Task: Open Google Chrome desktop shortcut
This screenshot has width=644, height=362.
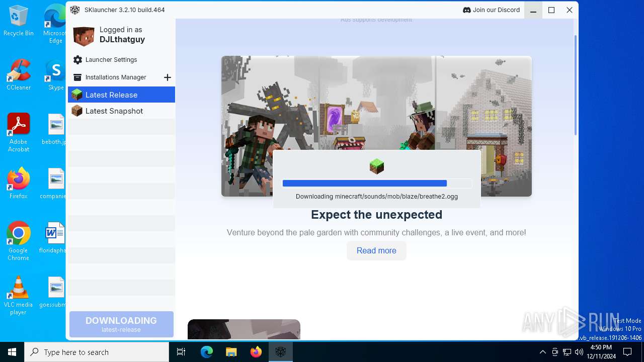Action: pyautogui.click(x=19, y=241)
